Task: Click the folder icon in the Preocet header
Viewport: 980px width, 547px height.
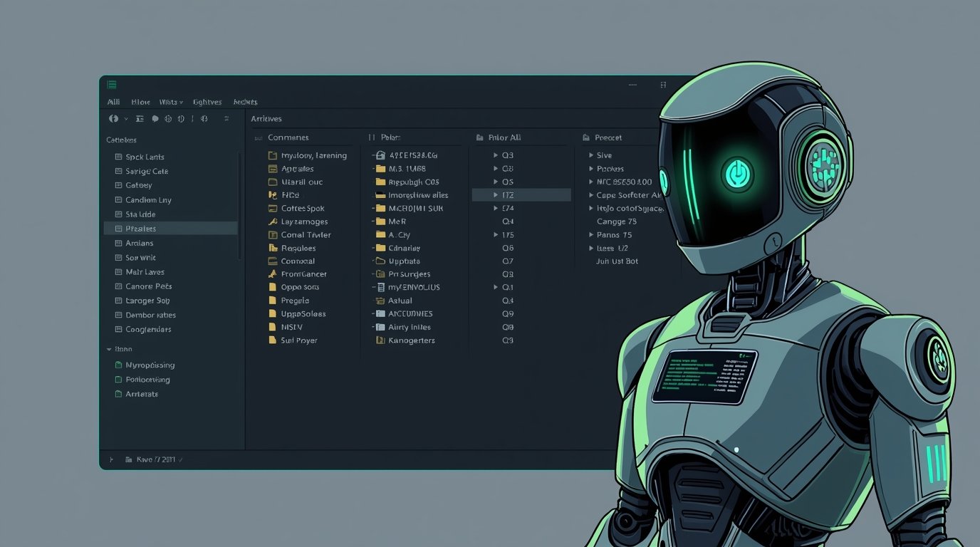Action: [586, 137]
